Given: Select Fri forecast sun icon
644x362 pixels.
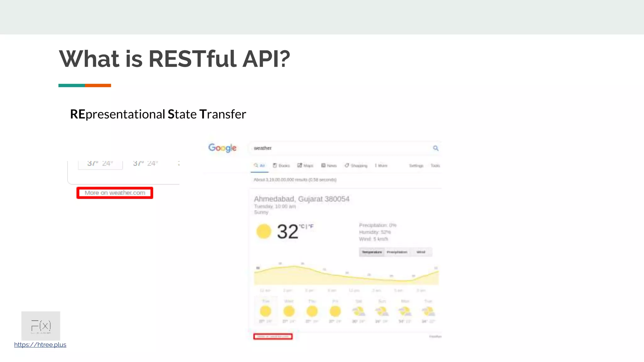Looking at the screenshot, I should pos(335,311).
